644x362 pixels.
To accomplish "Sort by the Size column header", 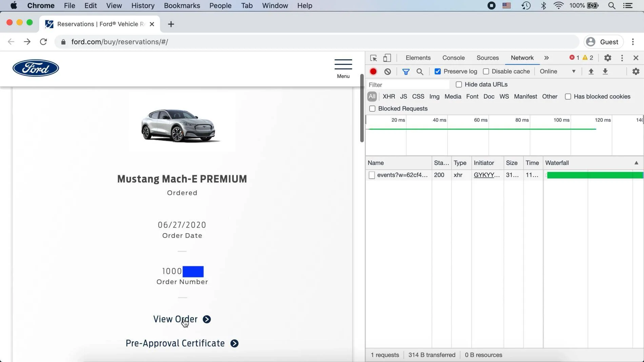I will pyautogui.click(x=513, y=163).
